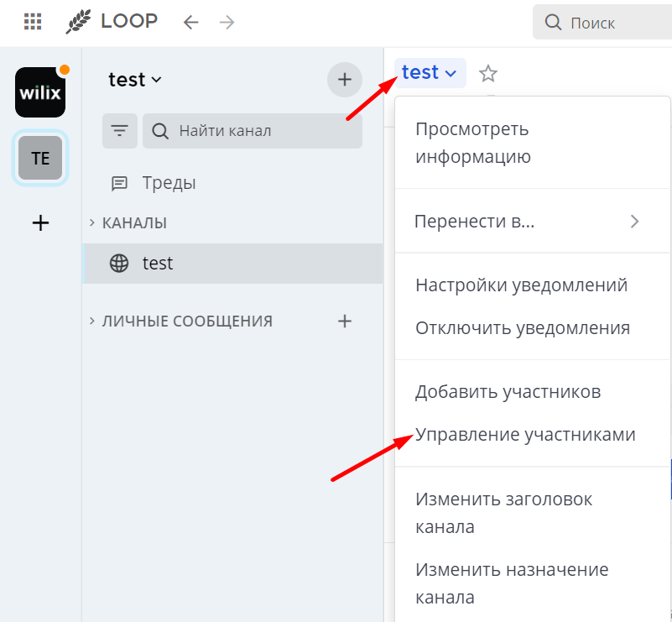Open the apps grid icon
This screenshot has width=672, height=622.
coord(32,21)
